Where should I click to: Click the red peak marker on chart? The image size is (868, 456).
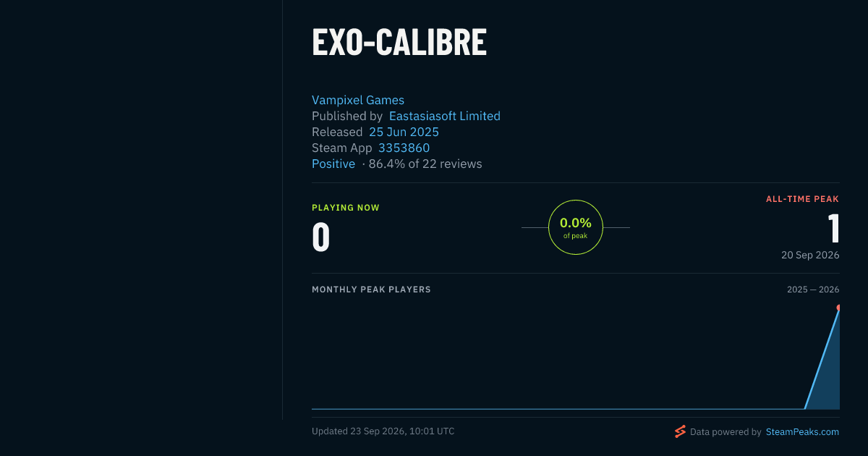click(x=838, y=308)
